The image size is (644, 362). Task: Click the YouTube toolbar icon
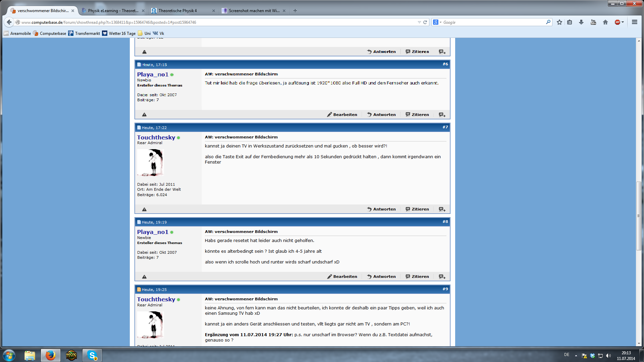click(593, 22)
